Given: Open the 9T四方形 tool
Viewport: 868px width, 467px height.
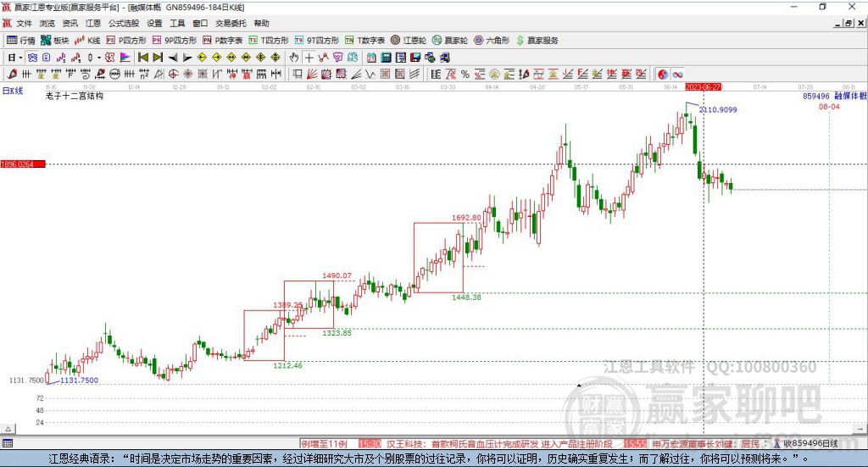Looking at the screenshot, I should [x=317, y=41].
